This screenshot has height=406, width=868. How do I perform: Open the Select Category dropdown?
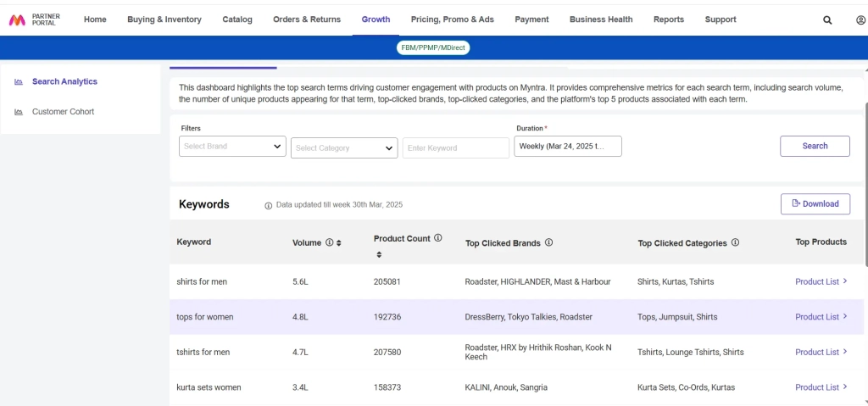pyautogui.click(x=344, y=147)
